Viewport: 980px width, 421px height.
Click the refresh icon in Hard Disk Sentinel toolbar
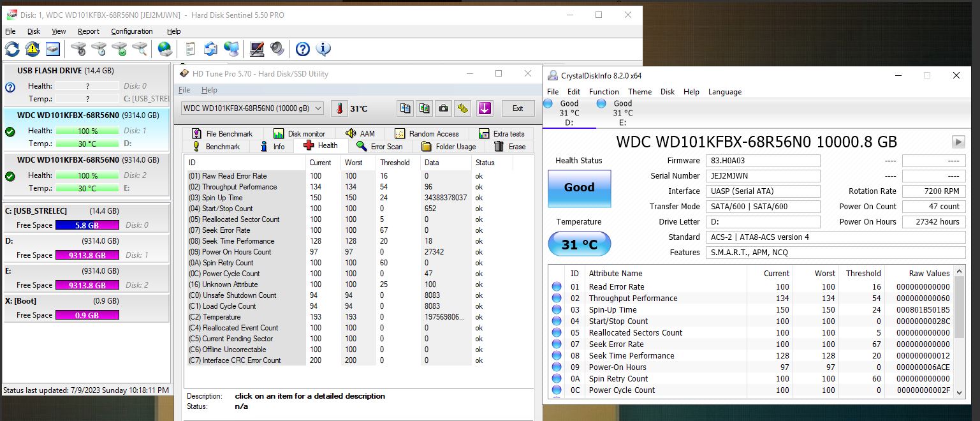pos(12,48)
